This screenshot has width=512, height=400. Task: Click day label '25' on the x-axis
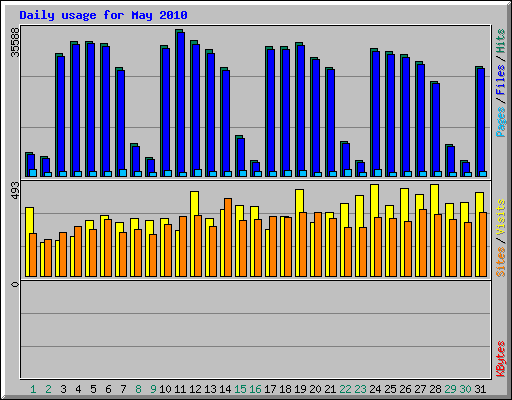390,389
